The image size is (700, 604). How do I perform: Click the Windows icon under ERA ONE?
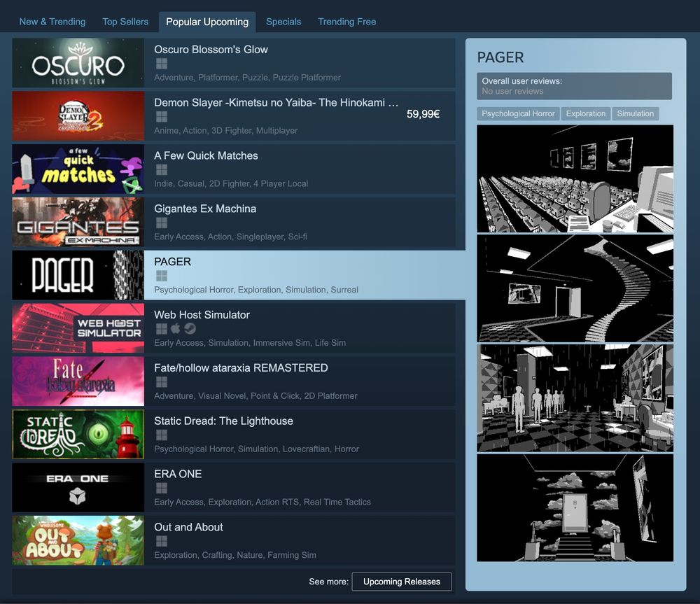coord(162,488)
